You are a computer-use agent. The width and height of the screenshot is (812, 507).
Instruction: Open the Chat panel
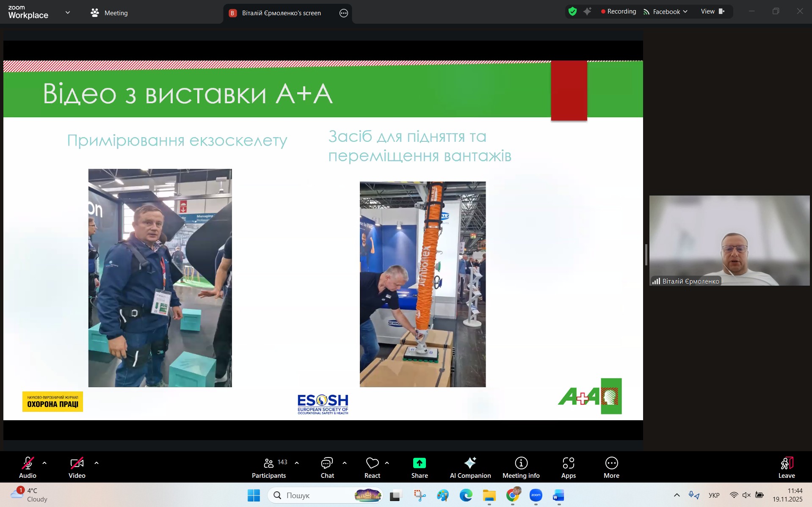(327, 468)
